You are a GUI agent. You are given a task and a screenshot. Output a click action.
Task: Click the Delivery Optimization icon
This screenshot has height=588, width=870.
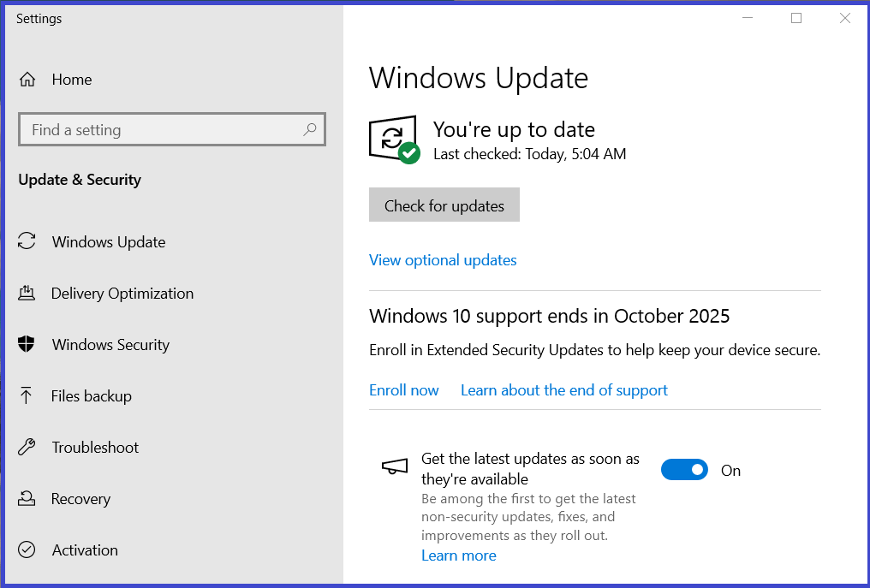click(27, 293)
